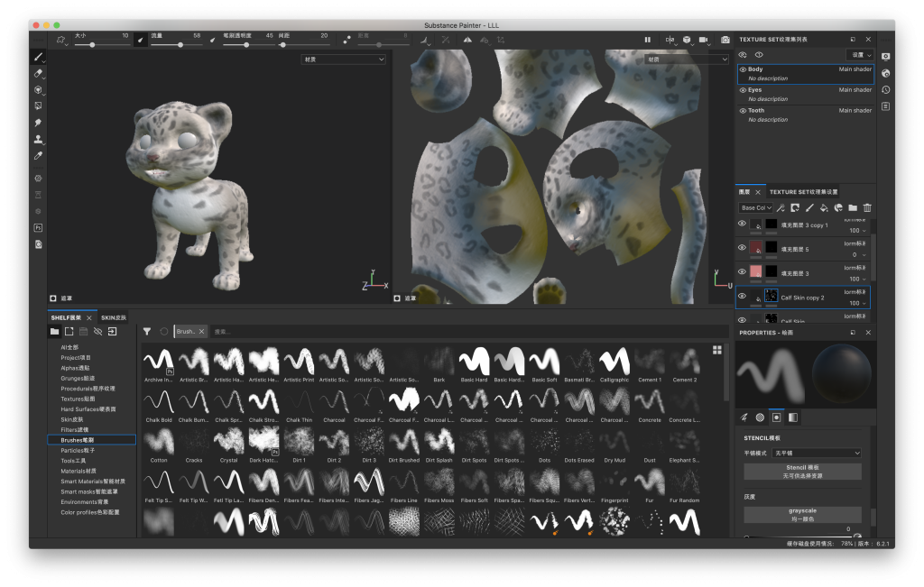
Task: Add a mask to the layer
Action: 795,207
